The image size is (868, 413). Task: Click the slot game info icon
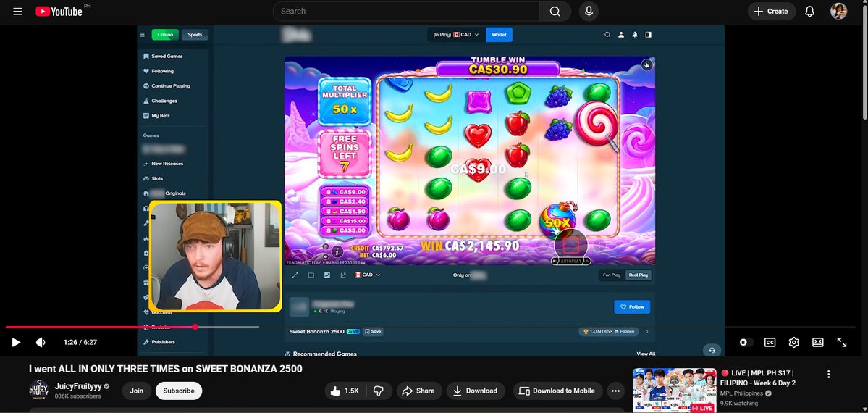coord(337,252)
